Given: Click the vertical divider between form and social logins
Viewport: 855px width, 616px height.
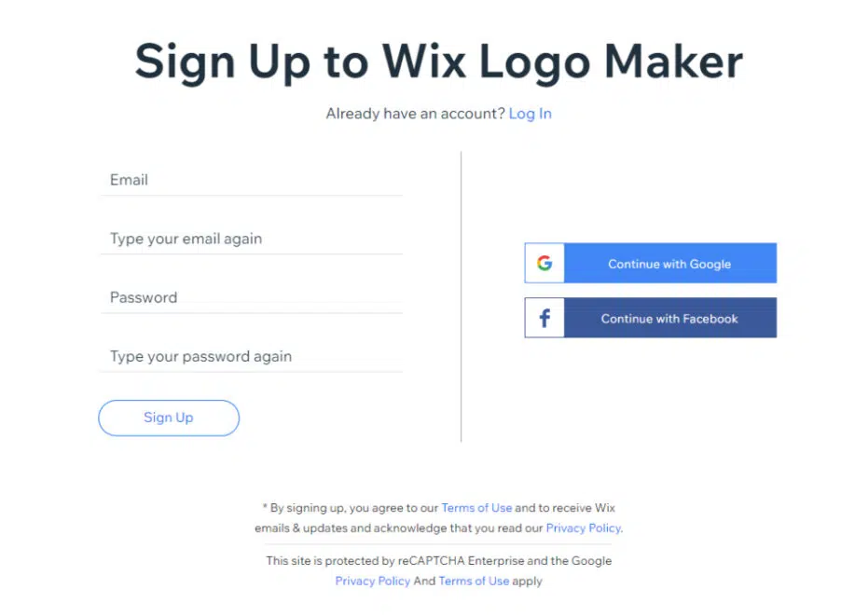Looking at the screenshot, I should point(462,296).
